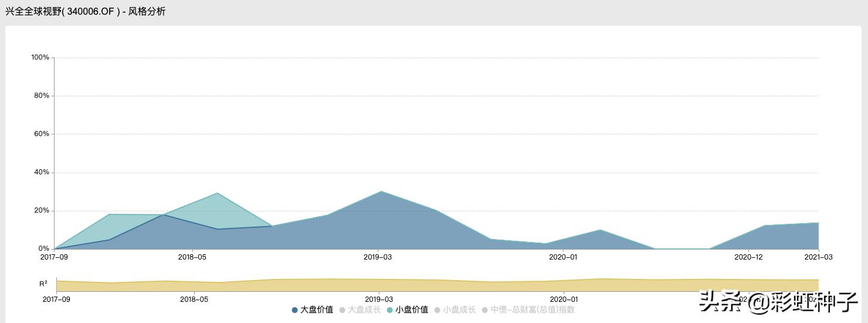Screen dimensions: 868x323
Task: Click the 2020-01 label under R² chart
Action: 564,300
